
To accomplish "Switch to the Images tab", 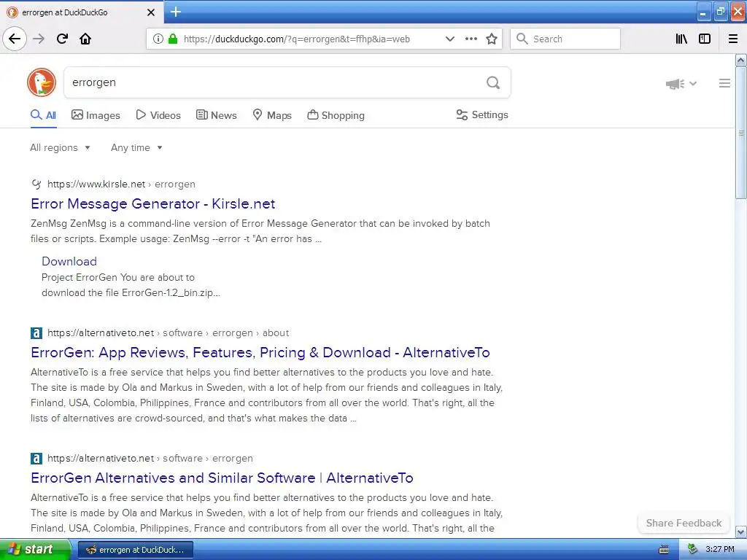I will point(96,115).
